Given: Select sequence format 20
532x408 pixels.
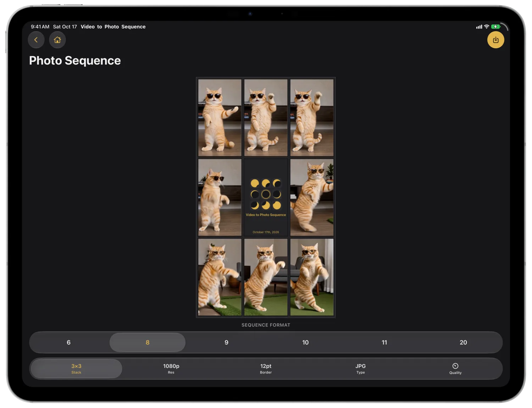Looking at the screenshot, I should pyautogui.click(x=463, y=342).
